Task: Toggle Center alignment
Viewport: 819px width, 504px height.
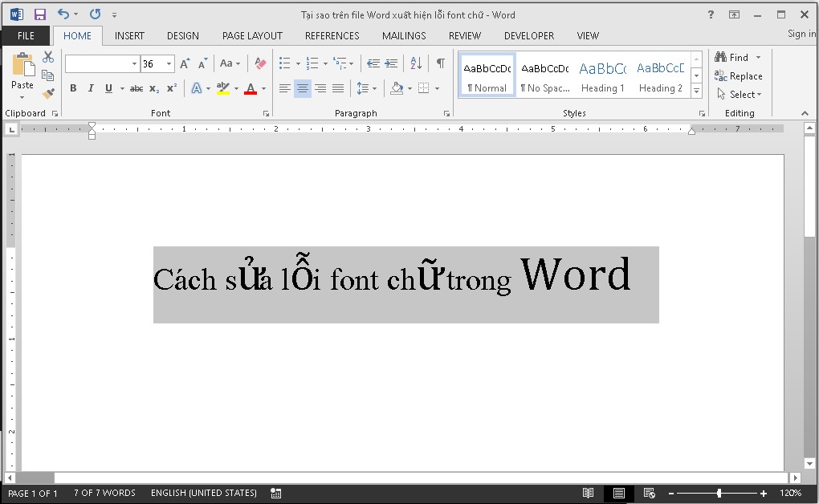Action: [x=303, y=88]
